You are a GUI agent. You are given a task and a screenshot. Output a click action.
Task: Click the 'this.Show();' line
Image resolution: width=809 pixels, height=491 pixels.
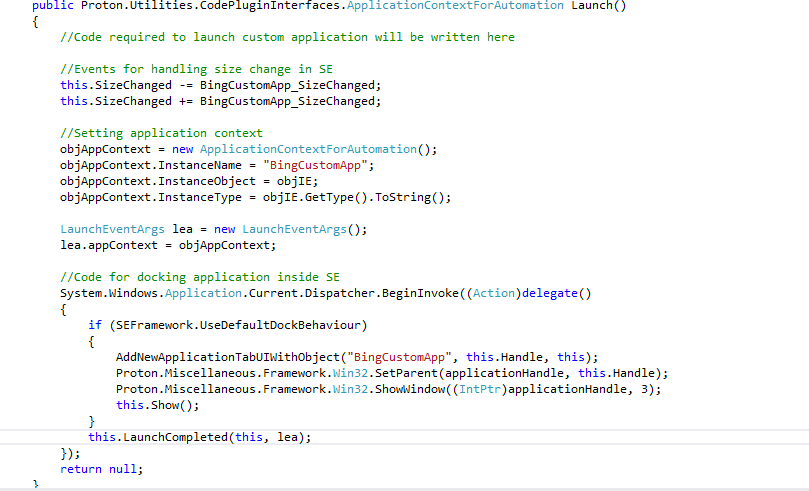click(x=157, y=405)
